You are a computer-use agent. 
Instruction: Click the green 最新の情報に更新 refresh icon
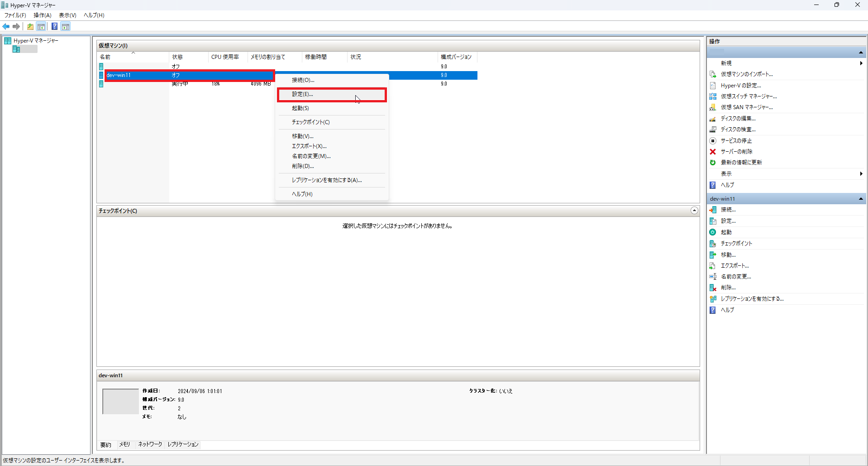(x=713, y=163)
